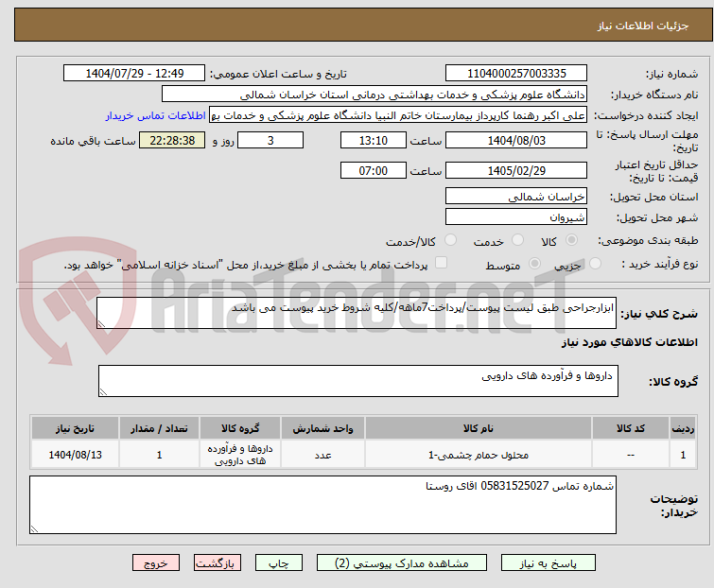Image resolution: width=714 pixels, height=588 pixels.
Task: Choose the متوسط purchase type radio
Action: click(x=534, y=264)
